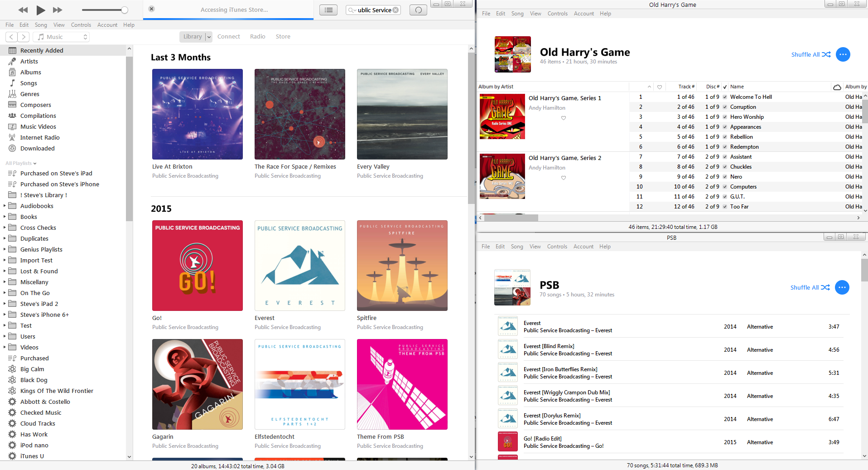
Task: Shuffle All in Old Harry's Game window
Action: [x=811, y=54]
